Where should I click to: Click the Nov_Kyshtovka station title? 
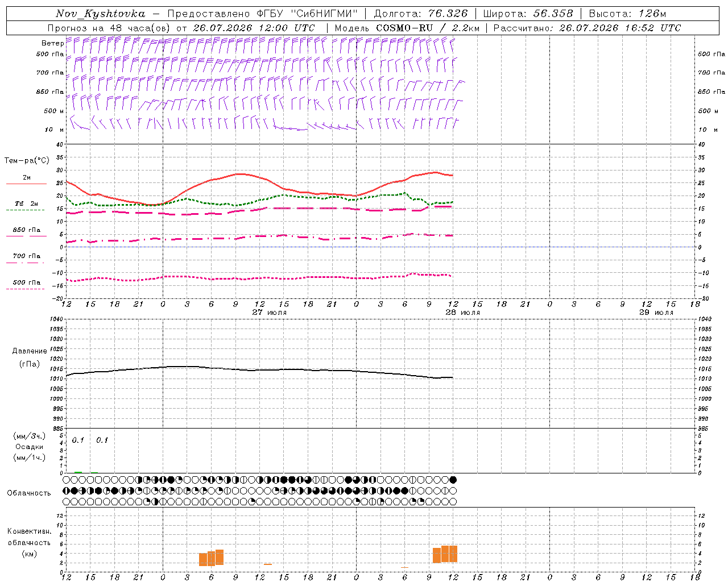[x=100, y=14]
